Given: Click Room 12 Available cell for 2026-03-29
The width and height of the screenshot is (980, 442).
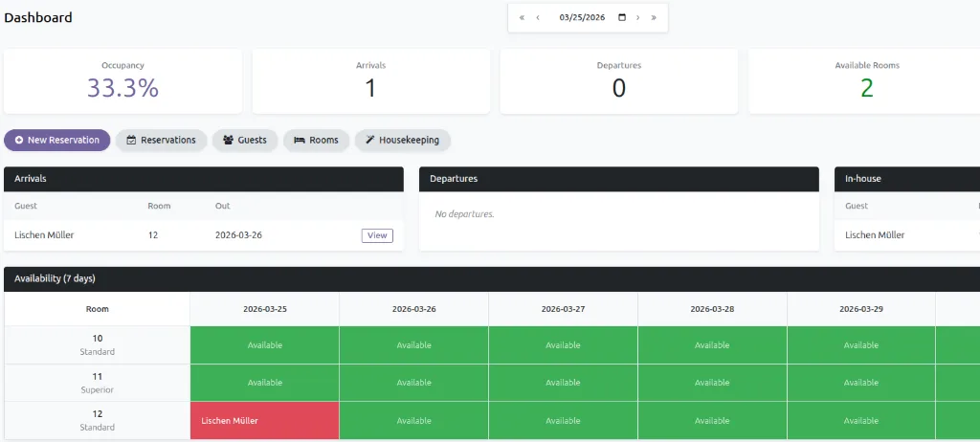Looking at the screenshot, I should coord(861,421).
